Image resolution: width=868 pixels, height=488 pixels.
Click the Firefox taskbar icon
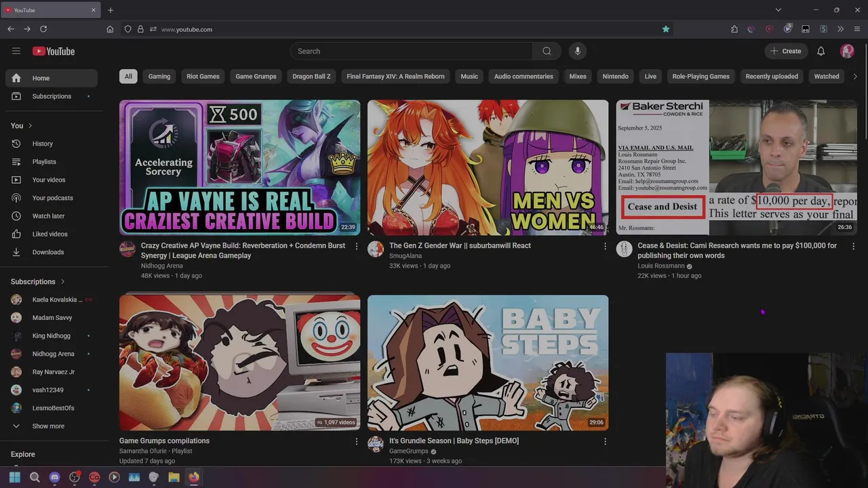click(194, 477)
